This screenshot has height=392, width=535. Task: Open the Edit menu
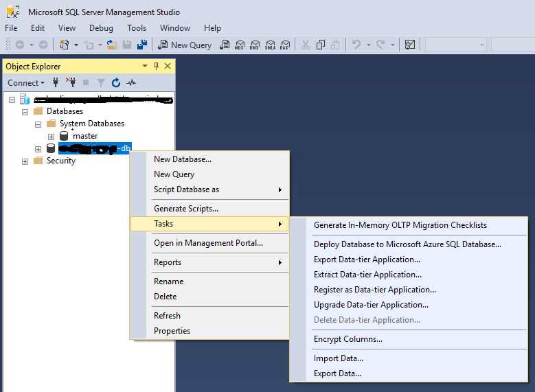coord(38,28)
